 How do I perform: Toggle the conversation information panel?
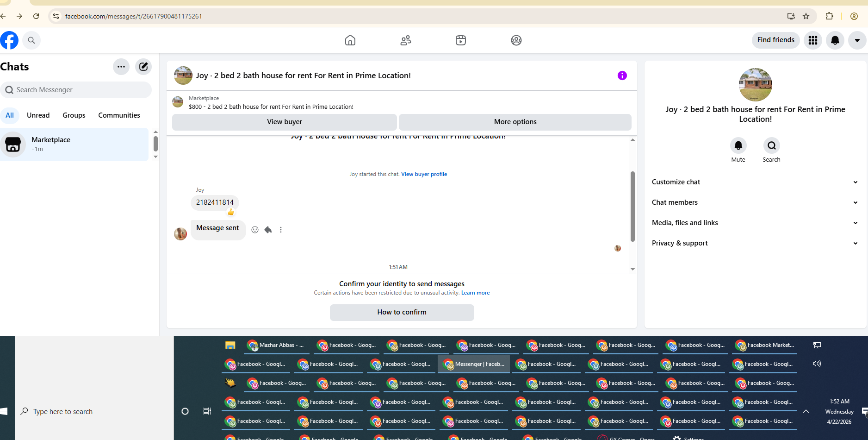click(x=622, y=75)
